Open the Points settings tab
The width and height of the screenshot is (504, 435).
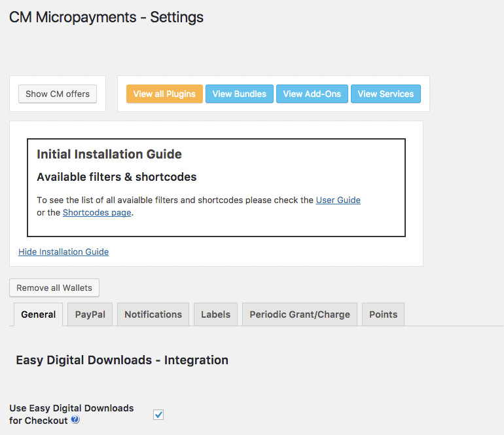383,314
